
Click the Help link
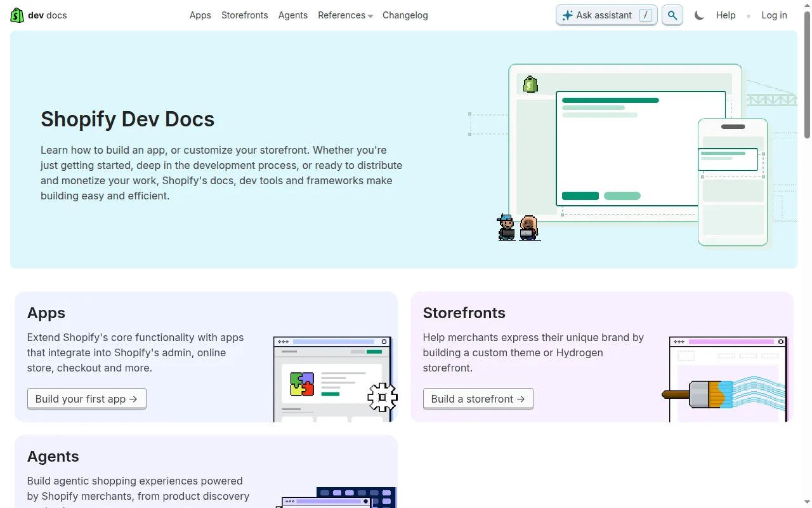click(726, 15)
